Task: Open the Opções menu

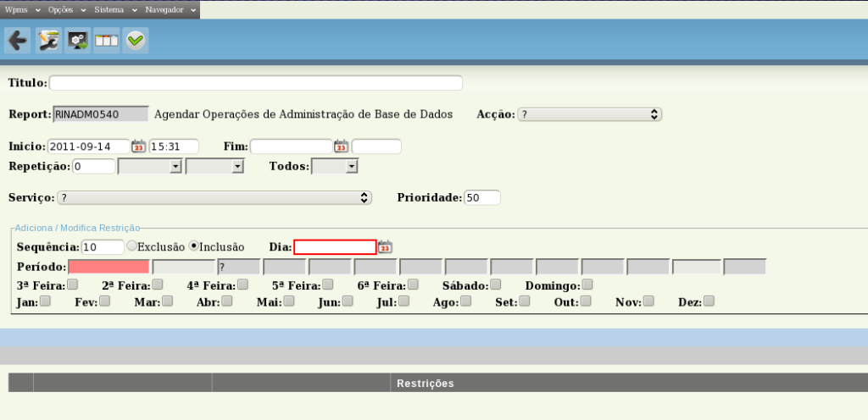Action: [67, 10]
